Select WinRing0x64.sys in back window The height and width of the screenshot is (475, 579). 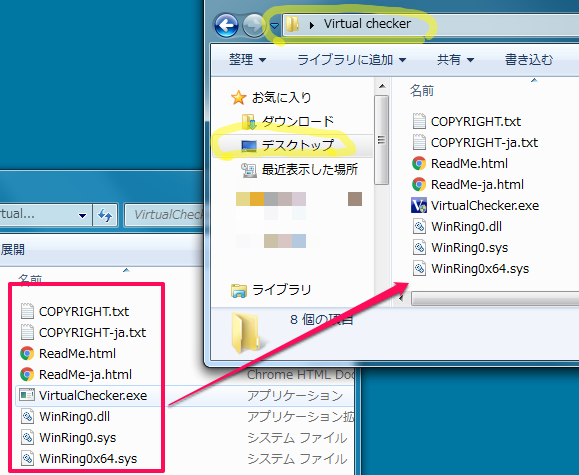pyautogui.click(x=88, y=459)
